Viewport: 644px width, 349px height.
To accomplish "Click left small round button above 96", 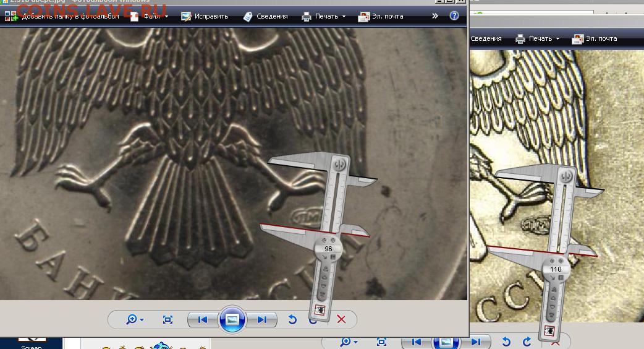I will coord(324,240).
